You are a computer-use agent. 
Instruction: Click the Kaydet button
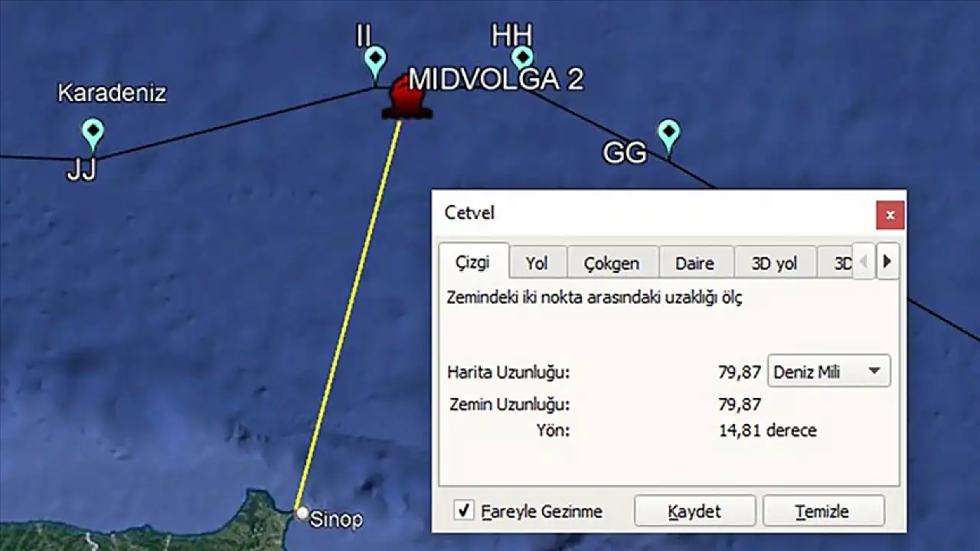tap(694, 511)
